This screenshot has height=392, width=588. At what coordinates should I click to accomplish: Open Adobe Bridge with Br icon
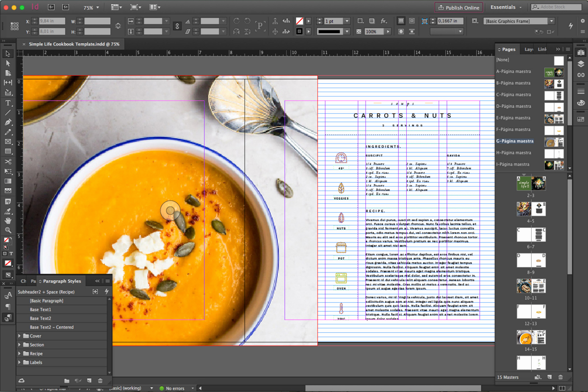click(51, 7)
